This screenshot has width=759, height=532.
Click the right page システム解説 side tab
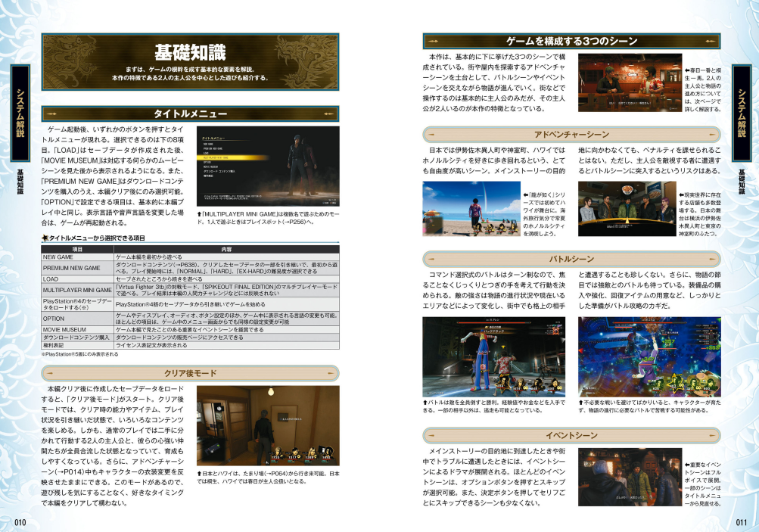point(741,114)
